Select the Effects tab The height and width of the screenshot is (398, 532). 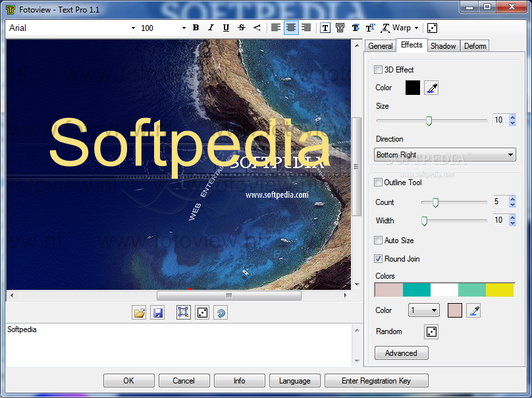pyautogui.click(x=412, y=45)
